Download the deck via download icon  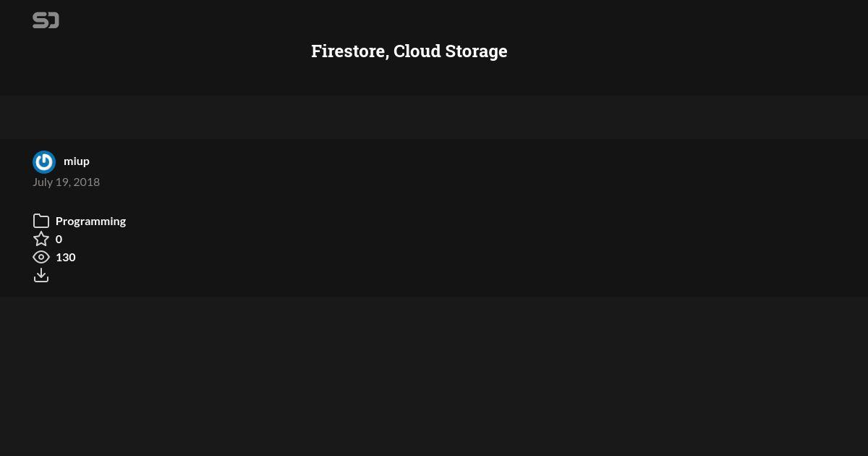(x=41, y=275)
